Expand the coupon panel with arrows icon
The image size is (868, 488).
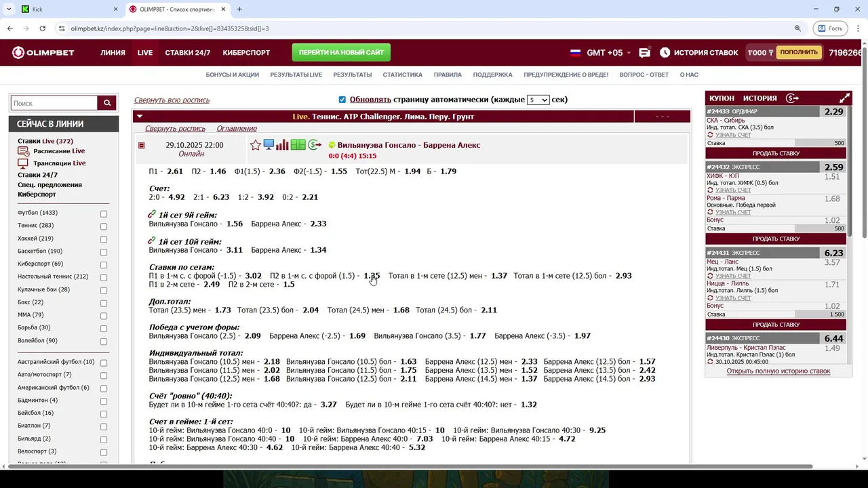click(x=844, y=98)
